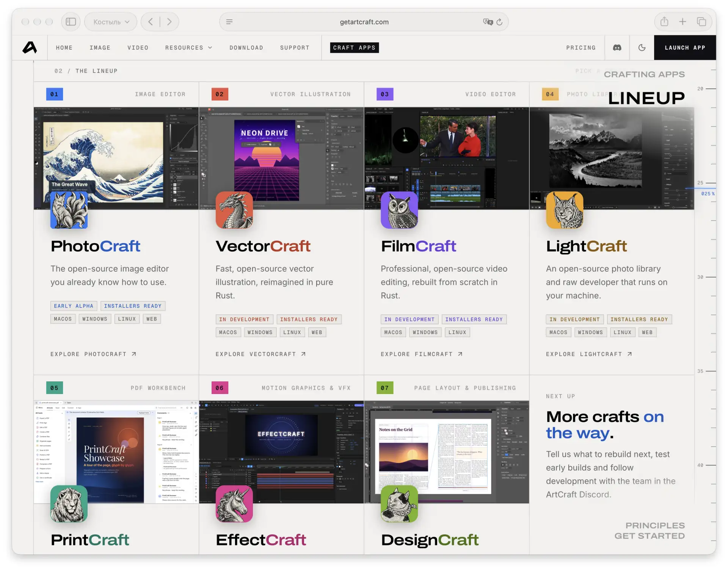Open the Pricing link
Image resolution: width=728 pixels, height=570 pixels.
581,48
